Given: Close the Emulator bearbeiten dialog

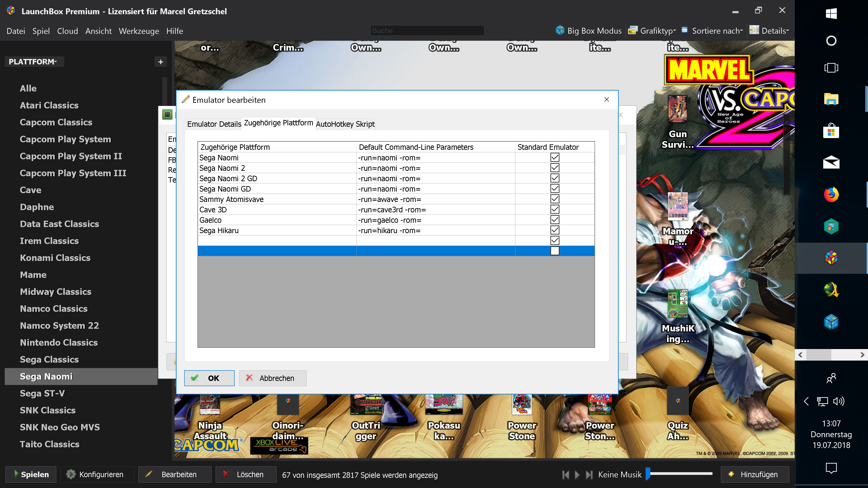Looking at the screenshot, I should [606, 100].
